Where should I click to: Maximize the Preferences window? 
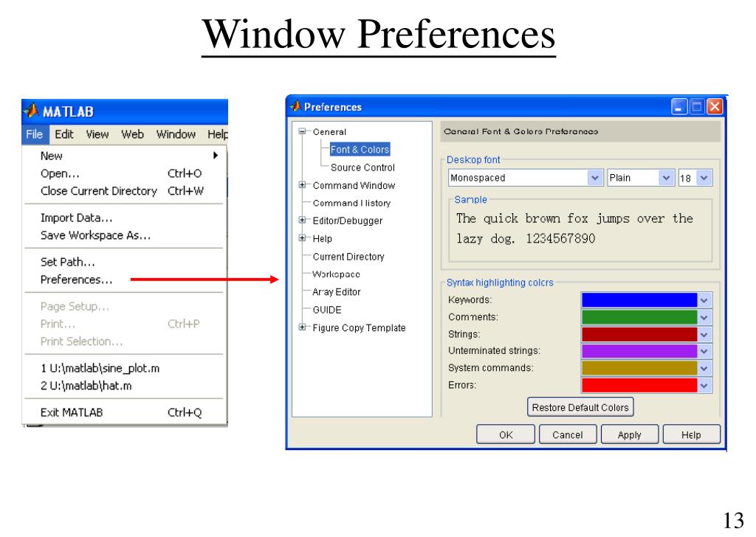(x=697, y=106)
